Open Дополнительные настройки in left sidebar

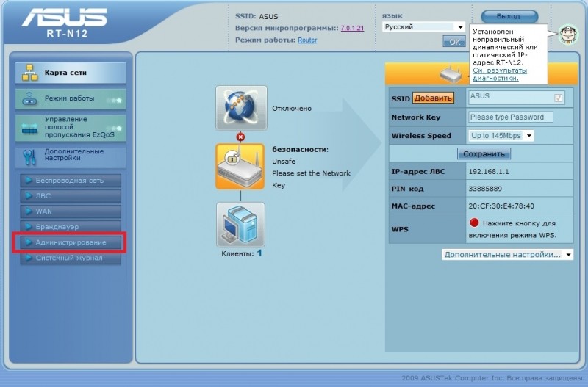click(71, 157)
